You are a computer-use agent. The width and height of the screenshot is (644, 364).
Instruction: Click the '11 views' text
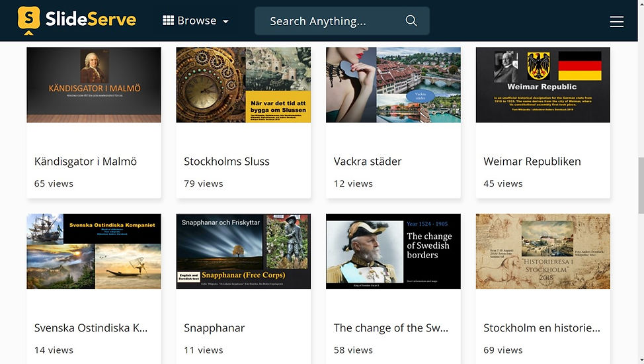204,350
